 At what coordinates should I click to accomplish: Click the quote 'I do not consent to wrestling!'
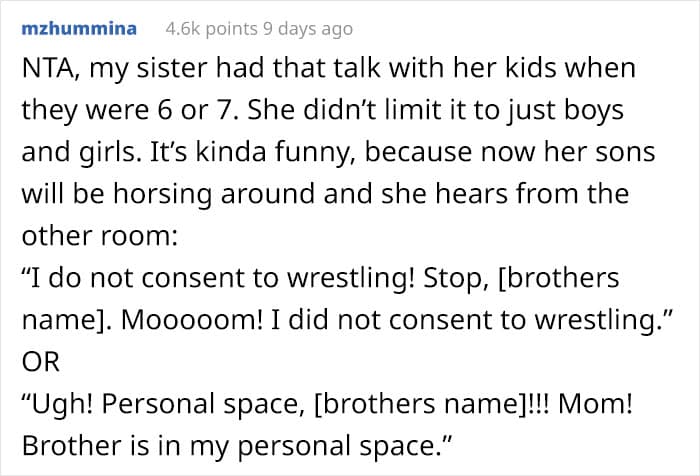(x=218, y=278)
